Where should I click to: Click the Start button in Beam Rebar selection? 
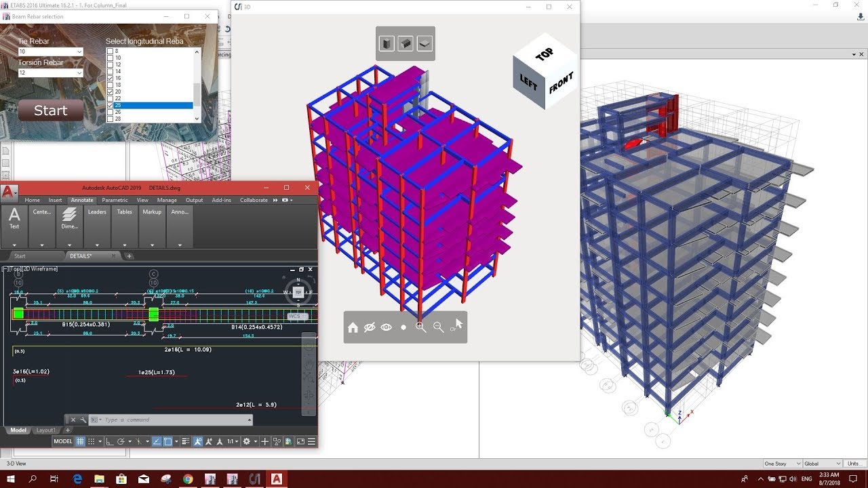coord(50,110)
